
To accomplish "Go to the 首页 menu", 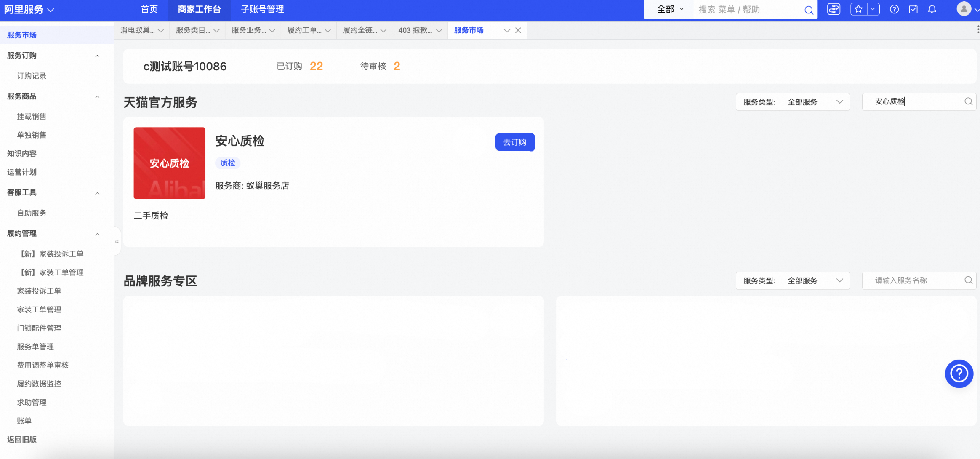I will (149, 9).
